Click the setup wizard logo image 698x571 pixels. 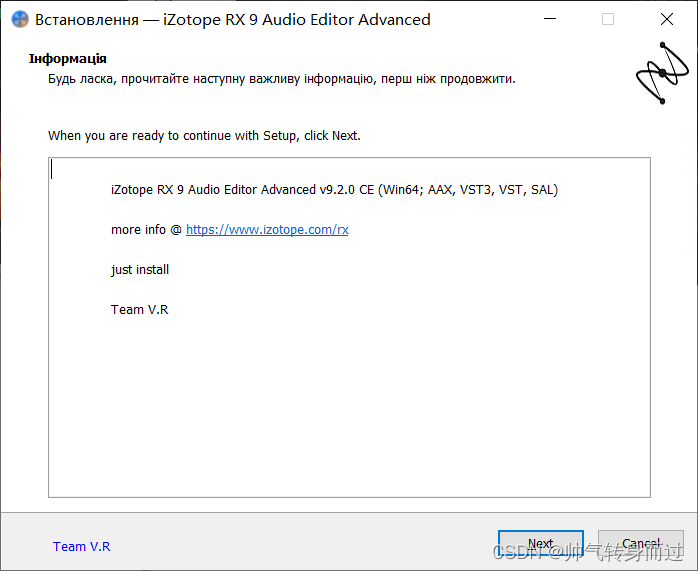coord(662,73)
